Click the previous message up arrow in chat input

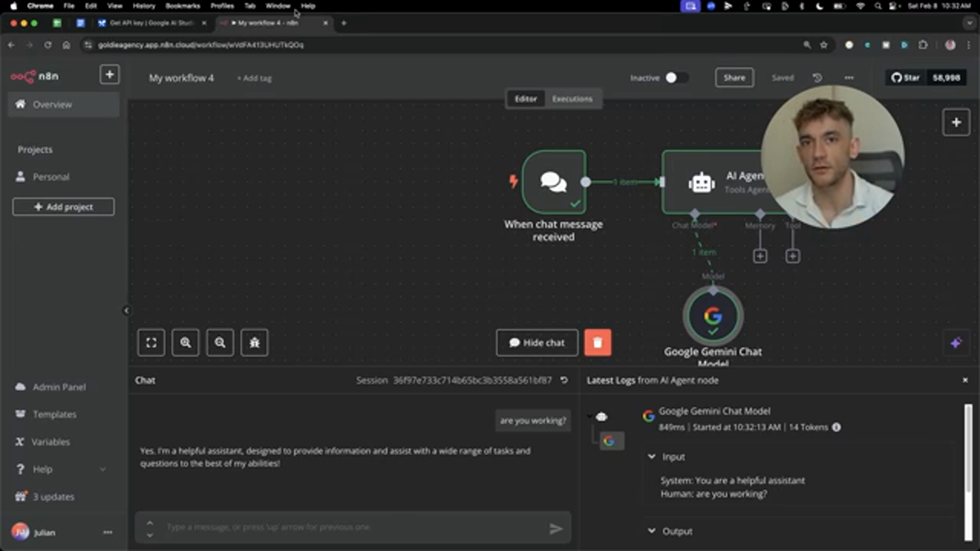click(149, 523)
